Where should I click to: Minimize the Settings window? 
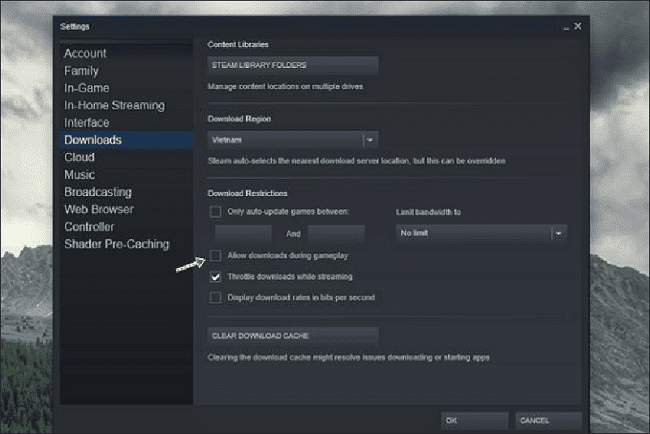point(566,27)
